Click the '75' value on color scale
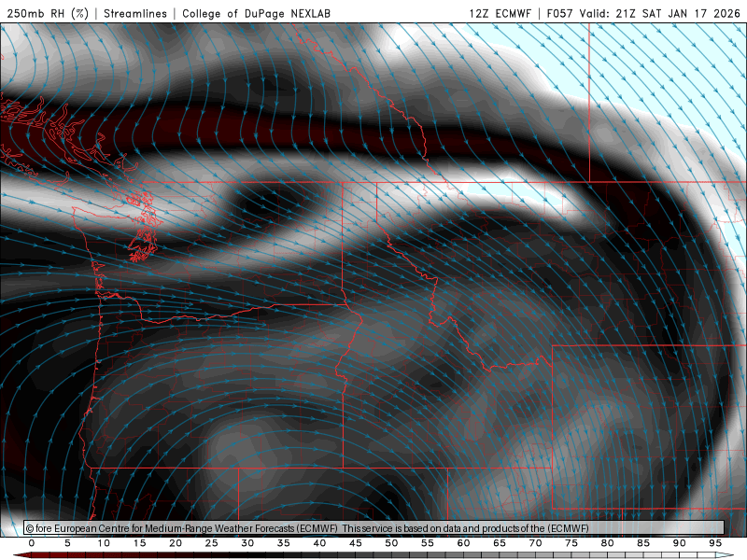Screen dimensions: 747x560 (571, 543)
